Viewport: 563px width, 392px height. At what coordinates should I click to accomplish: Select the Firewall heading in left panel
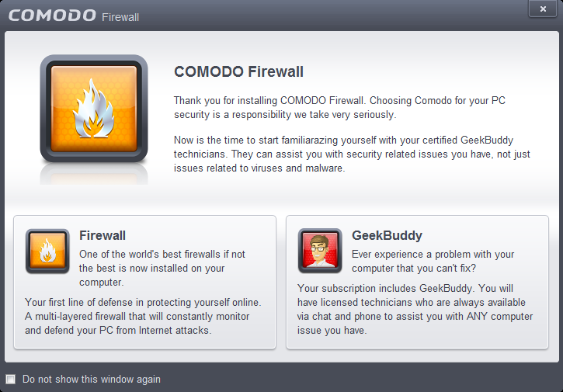103,235
